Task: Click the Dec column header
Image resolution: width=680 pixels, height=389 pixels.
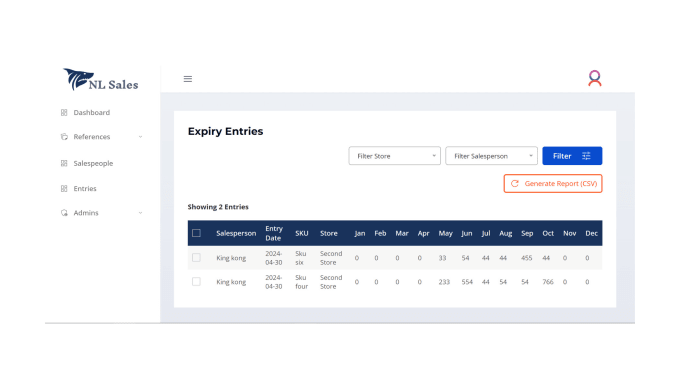Action: coord(592,233)
